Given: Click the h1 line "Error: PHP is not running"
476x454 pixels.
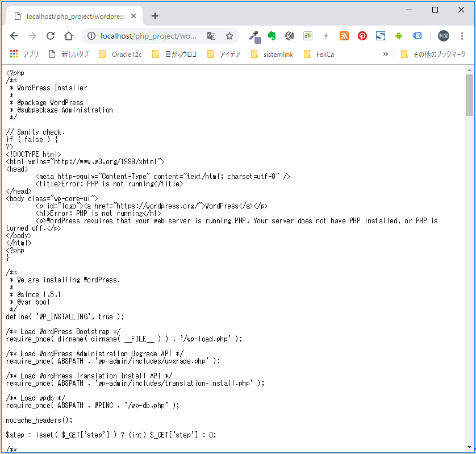Looking at the screenshot, I should pyautogui.click(x=98, y=214).
